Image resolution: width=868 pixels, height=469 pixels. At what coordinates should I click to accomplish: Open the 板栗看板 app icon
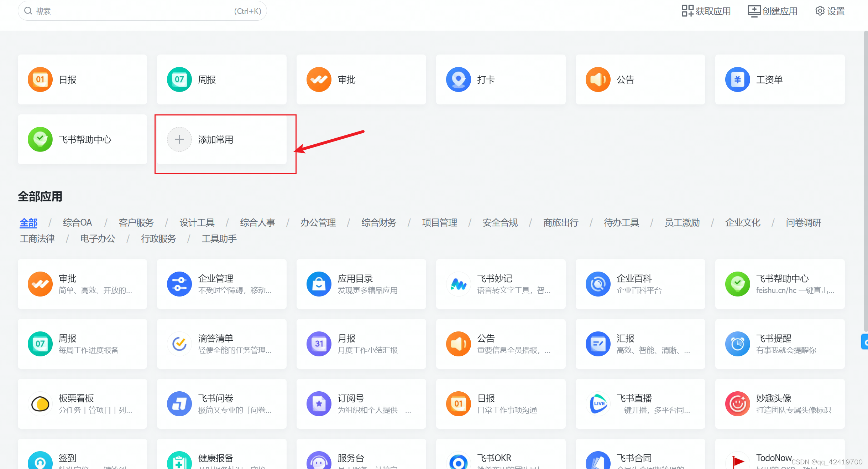(40, 404)
